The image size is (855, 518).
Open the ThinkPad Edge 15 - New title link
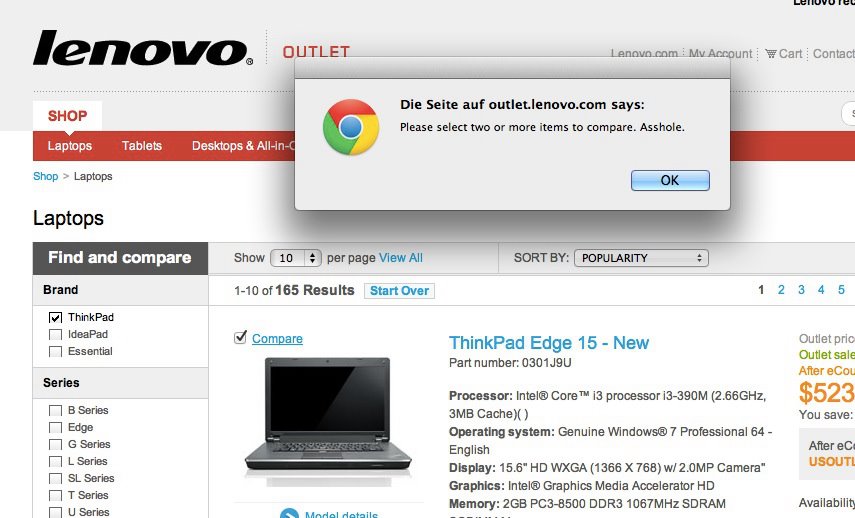click(549, 343)
